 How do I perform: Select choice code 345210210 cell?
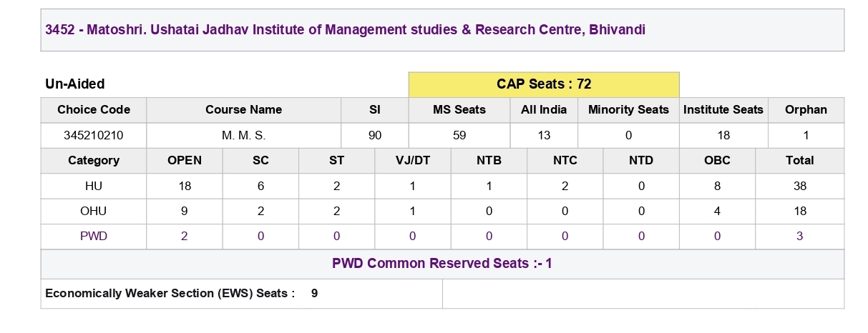(x=94, y=135)
